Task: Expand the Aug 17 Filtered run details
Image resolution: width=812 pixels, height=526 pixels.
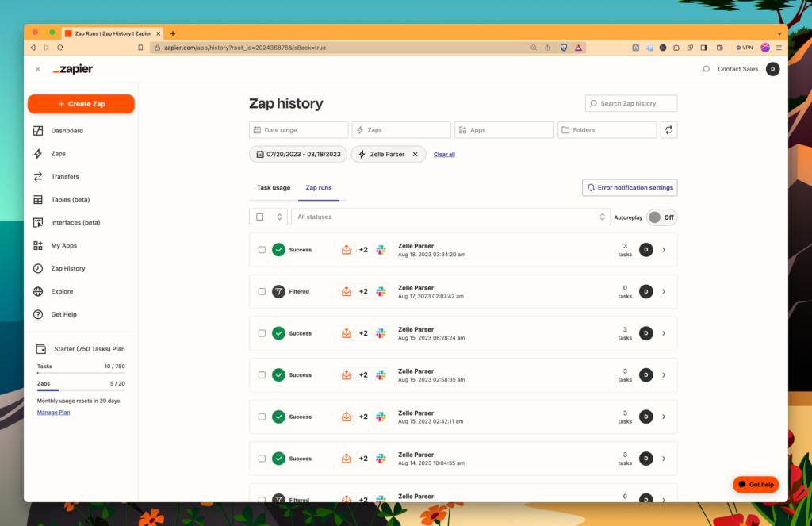Action: 665,291
